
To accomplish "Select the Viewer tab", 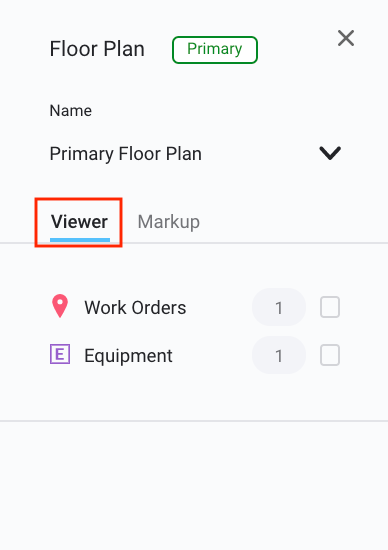I will point(80,222).
